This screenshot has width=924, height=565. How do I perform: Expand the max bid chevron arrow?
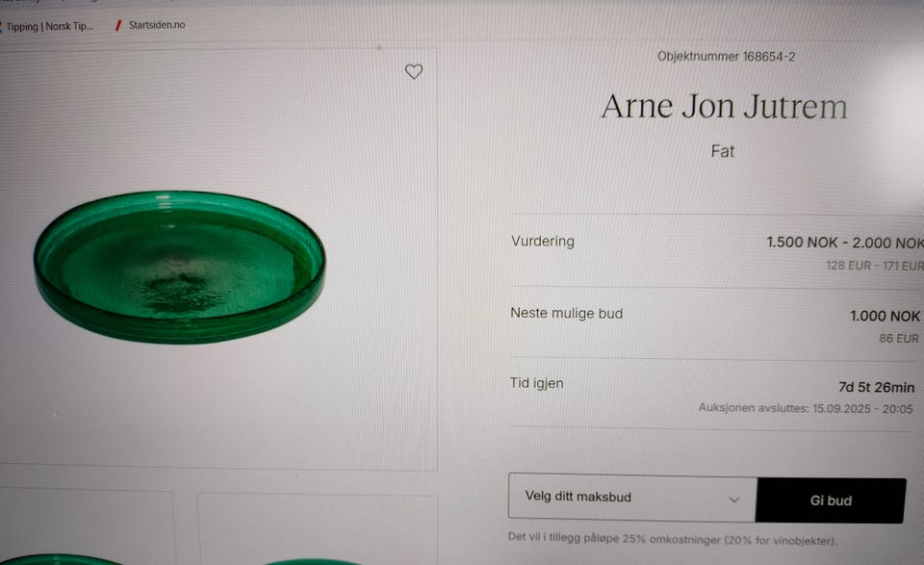tap(733, 500)
